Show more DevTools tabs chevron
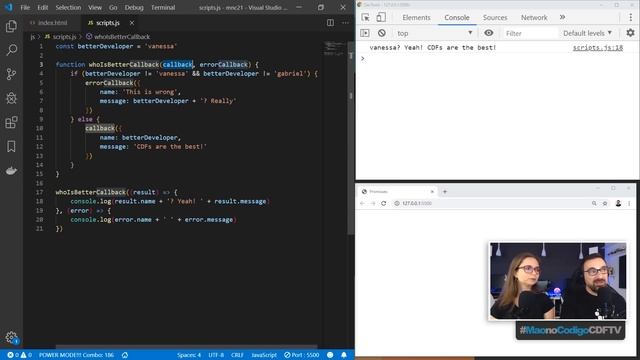The image size is (640, 360). (x=562, y=17)
